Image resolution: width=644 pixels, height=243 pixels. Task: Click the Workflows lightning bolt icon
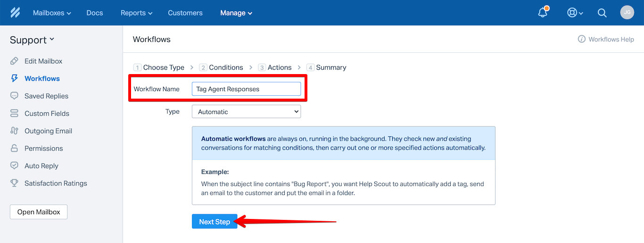coord(15,78)
